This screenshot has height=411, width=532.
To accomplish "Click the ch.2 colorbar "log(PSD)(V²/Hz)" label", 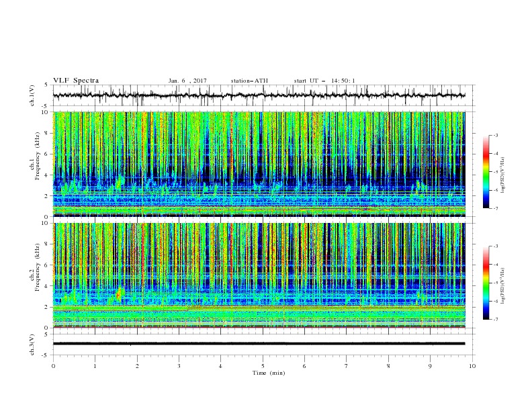I will pyautogui.click(x=503, y=286).
